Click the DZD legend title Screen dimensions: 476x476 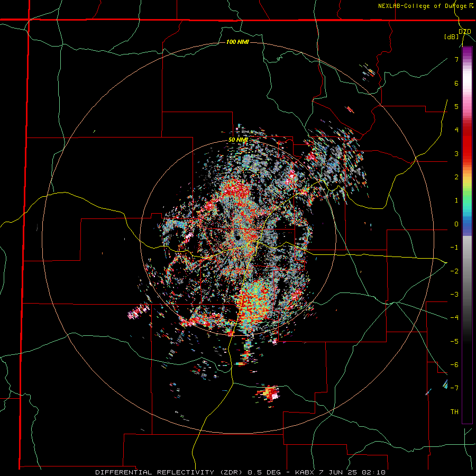click(464, 32)
